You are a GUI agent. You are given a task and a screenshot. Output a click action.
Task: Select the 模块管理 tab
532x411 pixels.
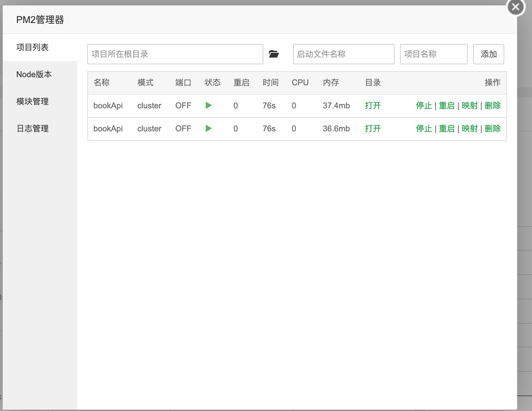coord(32,102)
